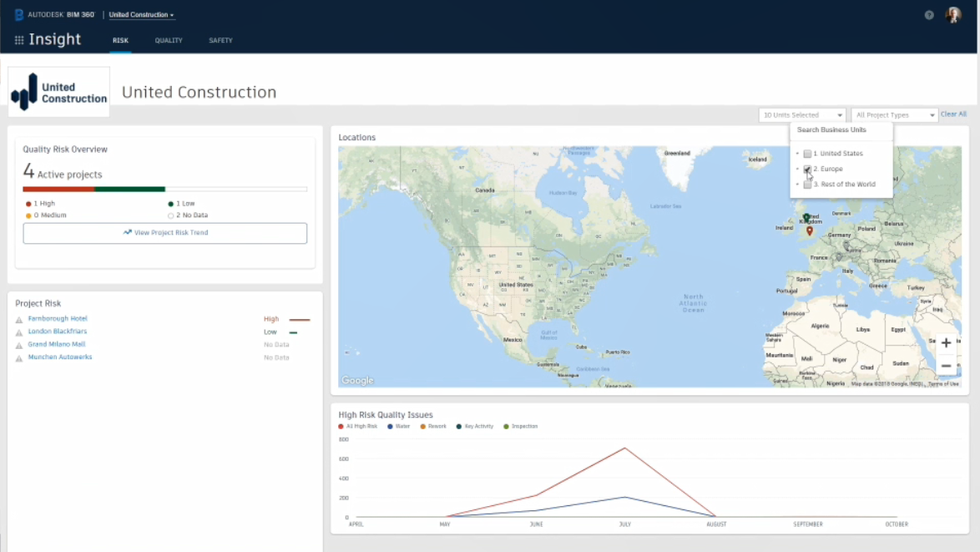Open the All Project Types dropdown
This screenshot has height=552, width=980.
(x=895, y=115)
